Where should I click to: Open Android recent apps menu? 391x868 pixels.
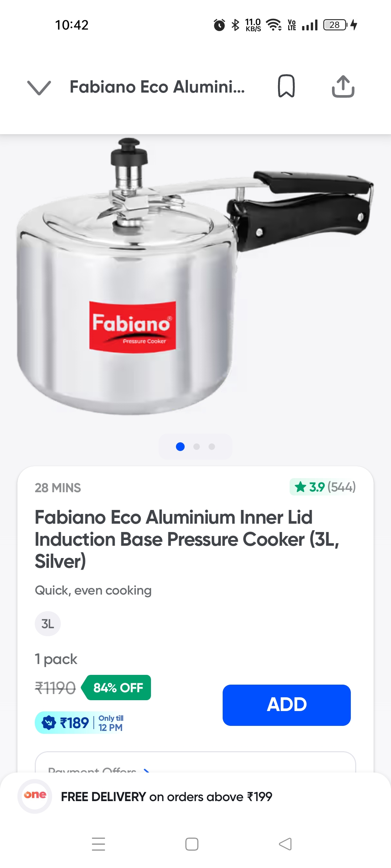coord(98,844)
